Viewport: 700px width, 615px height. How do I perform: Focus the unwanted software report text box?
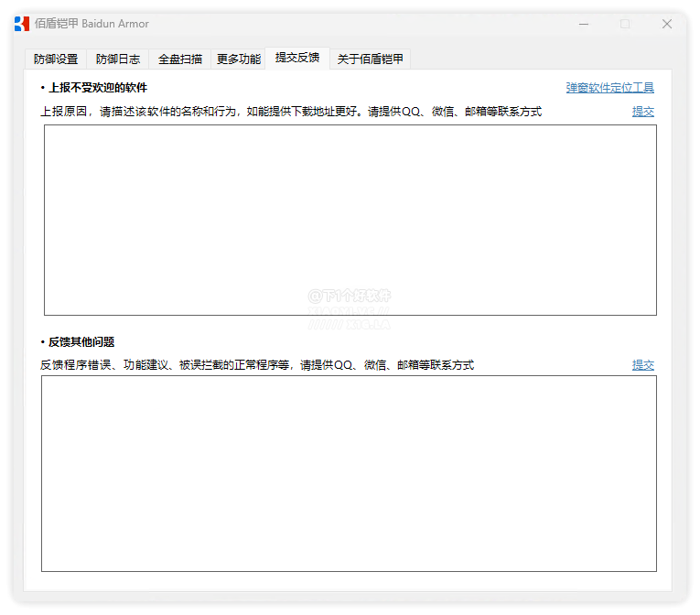[x=350, y=220]
